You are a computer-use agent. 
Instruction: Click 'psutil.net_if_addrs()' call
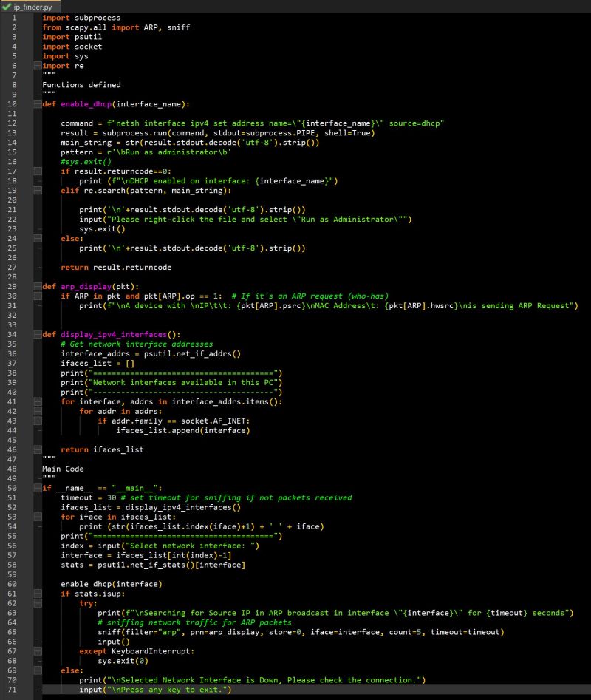(x=192, y=353)
